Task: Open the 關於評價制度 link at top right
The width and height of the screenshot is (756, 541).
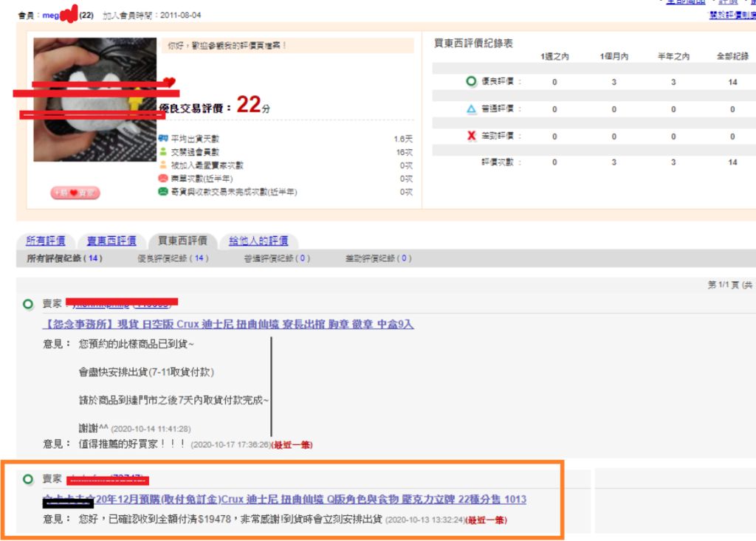Action: pos(732,15)
